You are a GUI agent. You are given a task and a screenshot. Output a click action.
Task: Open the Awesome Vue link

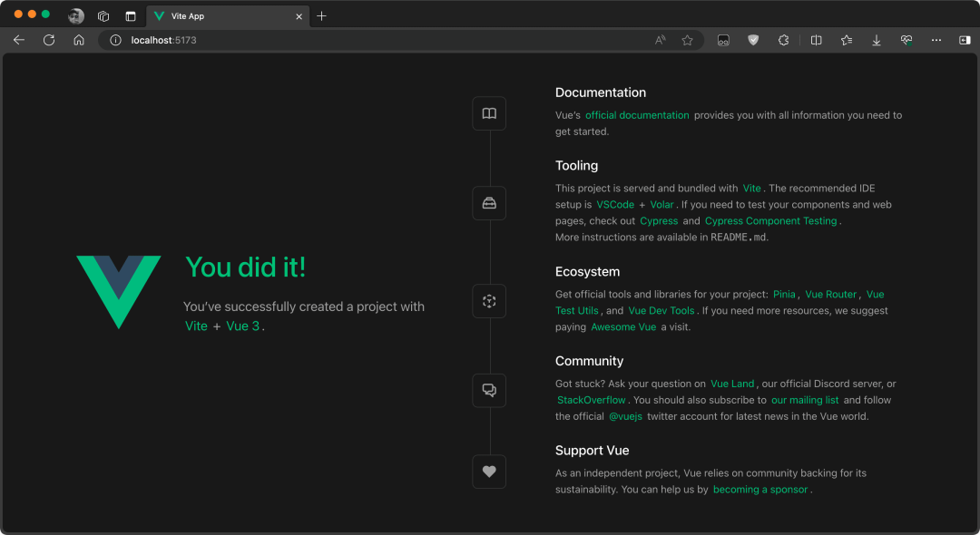[x=623, y=326]
